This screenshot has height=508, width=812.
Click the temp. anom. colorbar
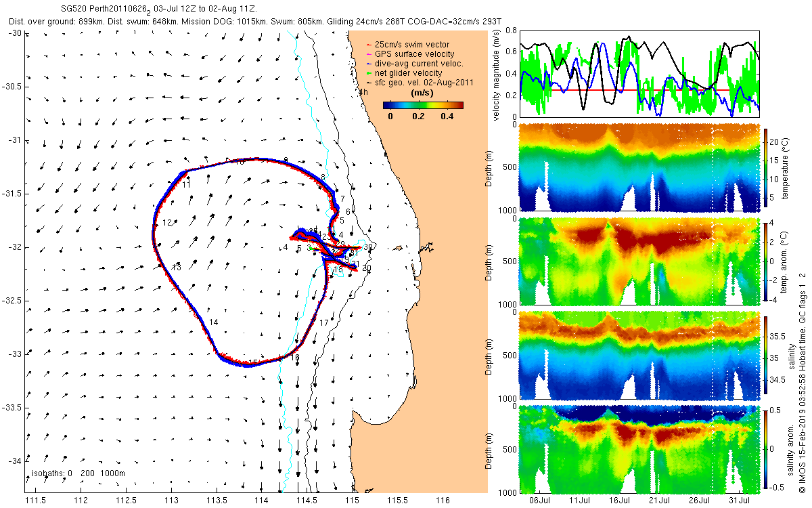click(765, 261)
